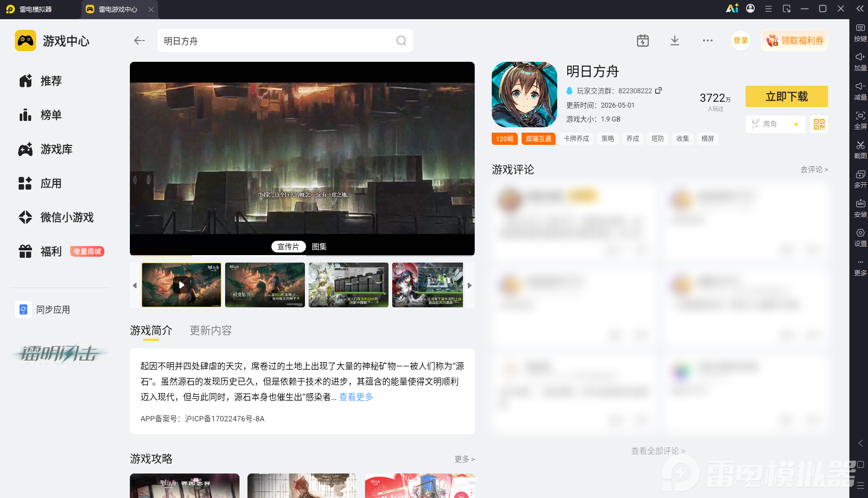This screenshot has width=868, height=498.
Task: Open the three-dot more options menu
Action: point(707,40)
